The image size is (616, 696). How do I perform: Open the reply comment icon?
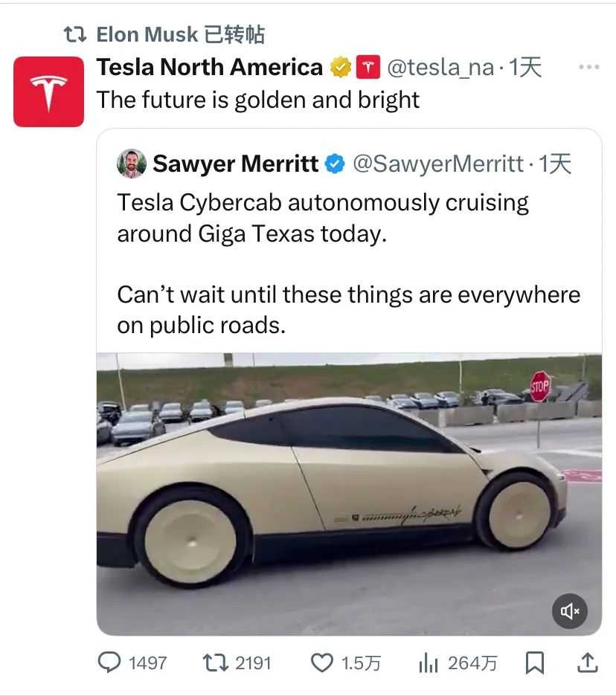[109, 663]
